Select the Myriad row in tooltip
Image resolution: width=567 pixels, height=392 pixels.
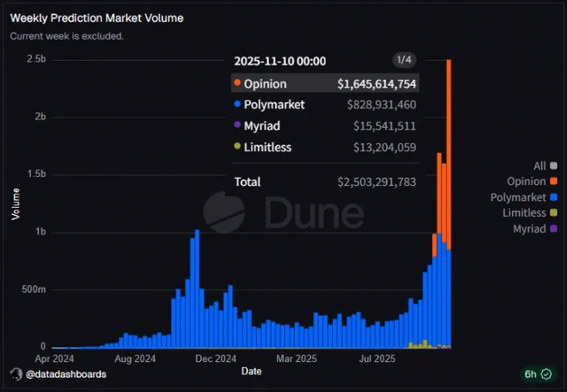pos(325,126)
